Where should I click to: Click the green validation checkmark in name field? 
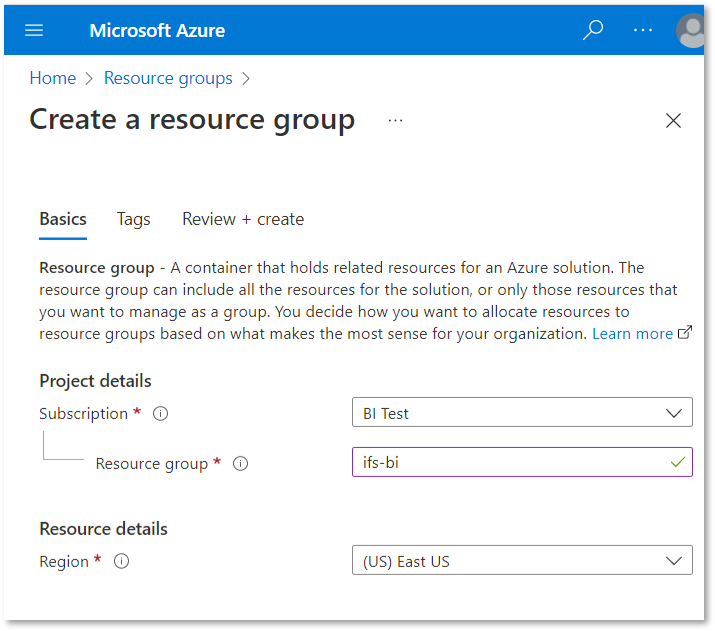pos(678,462)
